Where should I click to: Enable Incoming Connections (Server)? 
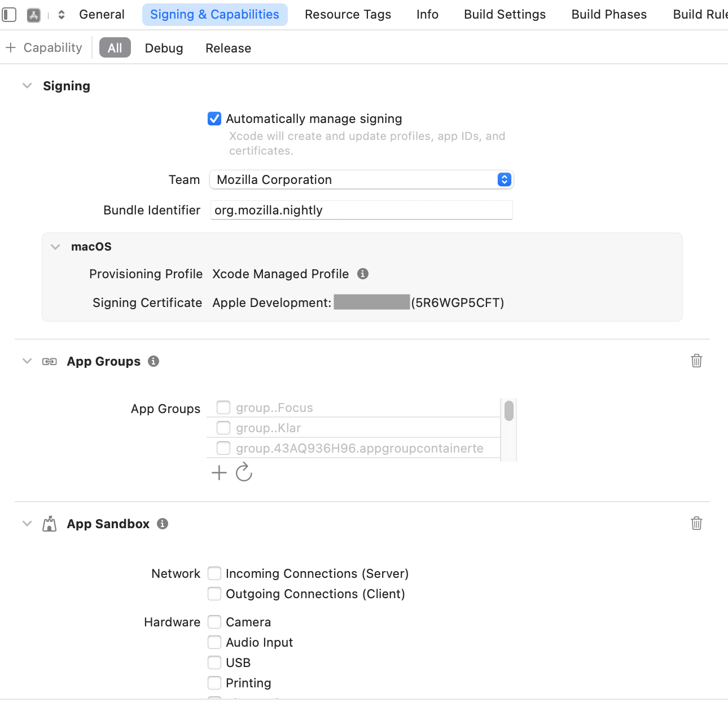coord(214,573)
